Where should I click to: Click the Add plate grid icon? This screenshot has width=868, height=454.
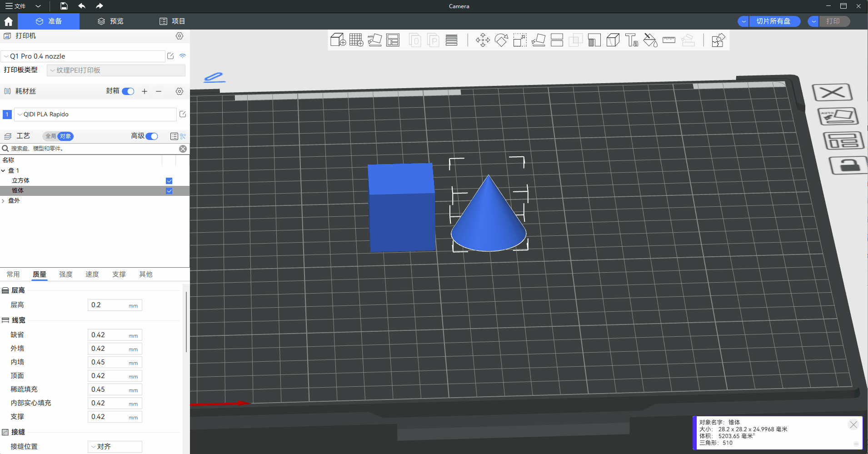tap(356, 40)
